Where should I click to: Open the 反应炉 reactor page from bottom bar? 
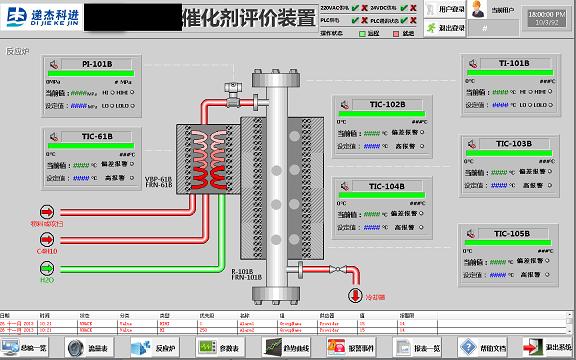click(x=155, y=347)
